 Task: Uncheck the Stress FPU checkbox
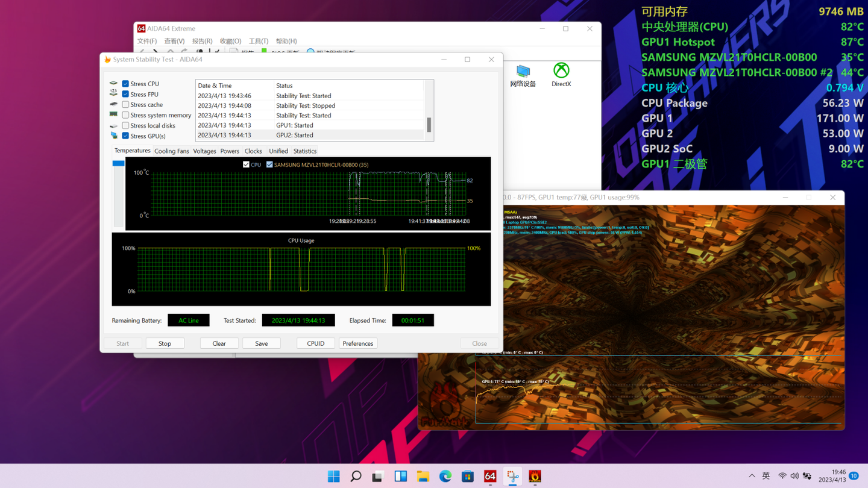(125, 94)
